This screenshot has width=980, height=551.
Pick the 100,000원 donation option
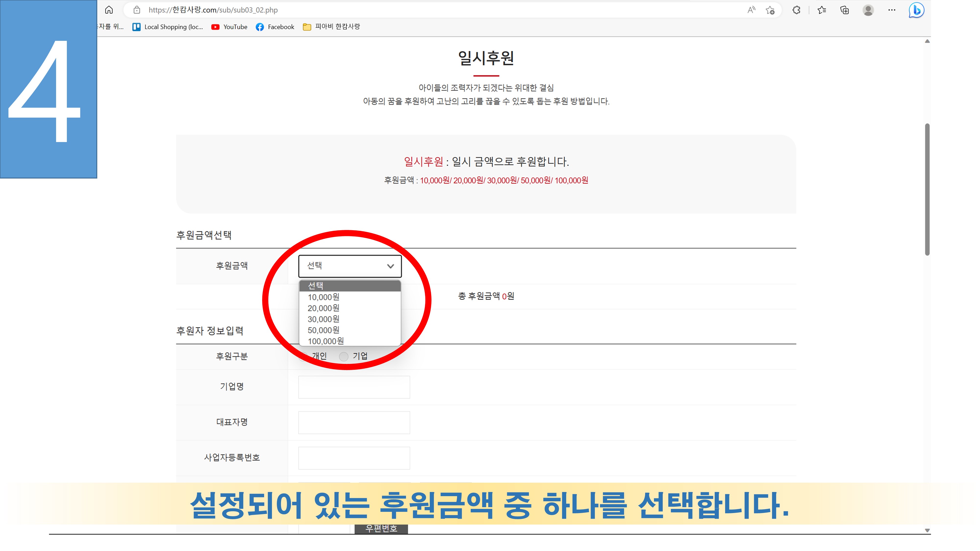point(326,341)
